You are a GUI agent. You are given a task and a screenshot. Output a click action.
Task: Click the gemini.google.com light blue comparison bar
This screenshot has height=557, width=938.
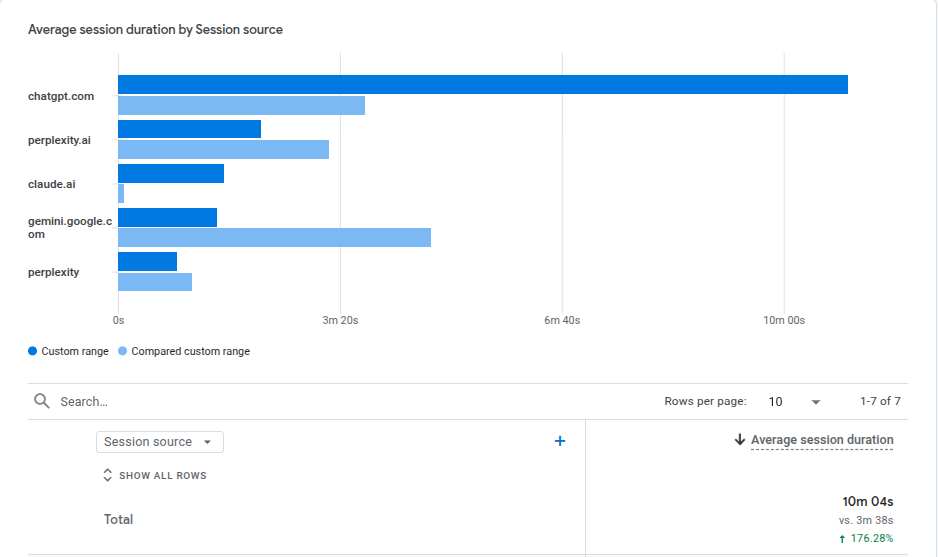click(274, 237)
